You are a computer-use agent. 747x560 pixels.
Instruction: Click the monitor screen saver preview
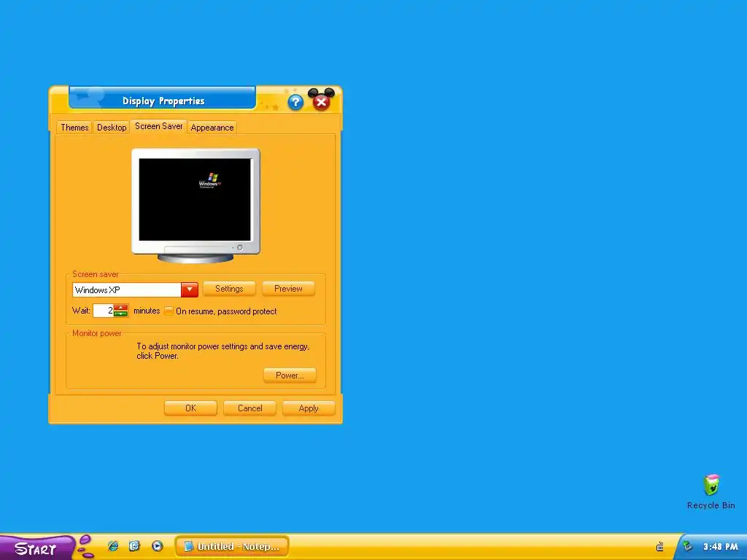click(195, 200)
